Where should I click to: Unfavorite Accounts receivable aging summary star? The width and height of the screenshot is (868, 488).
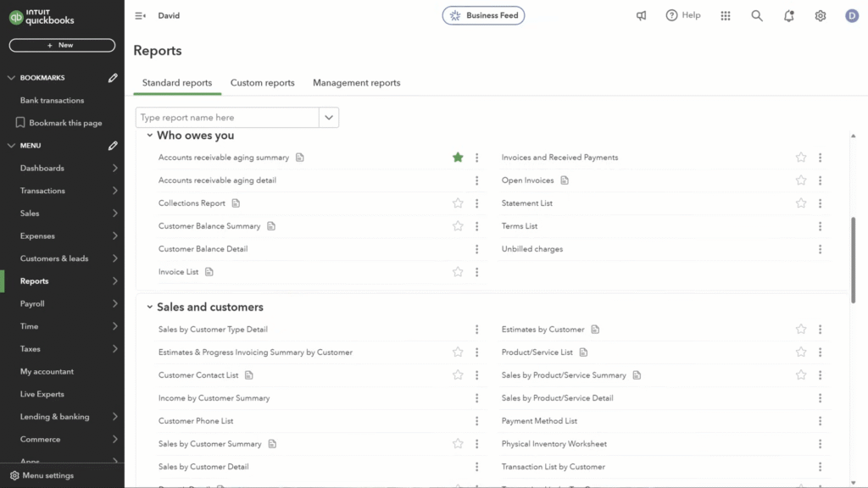pyautogui.click(x=458, y=158)
